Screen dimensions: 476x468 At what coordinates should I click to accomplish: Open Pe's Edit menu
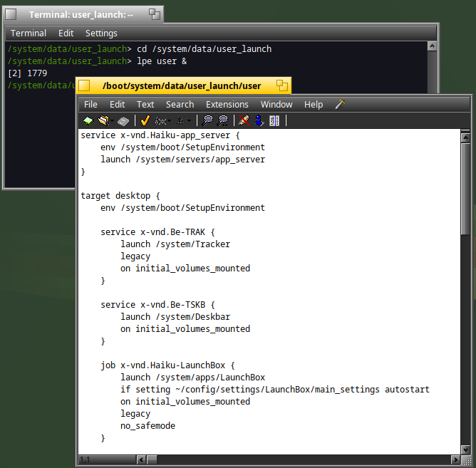coord(117,105)
